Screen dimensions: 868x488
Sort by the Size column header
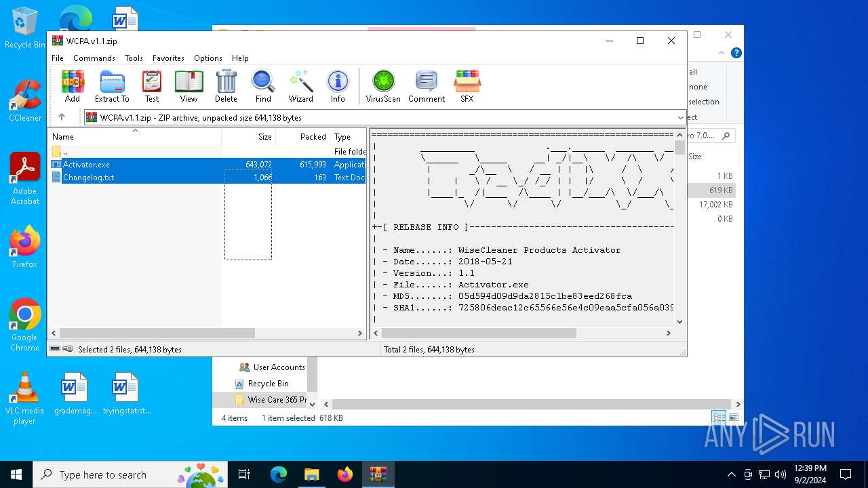(249, 137)
